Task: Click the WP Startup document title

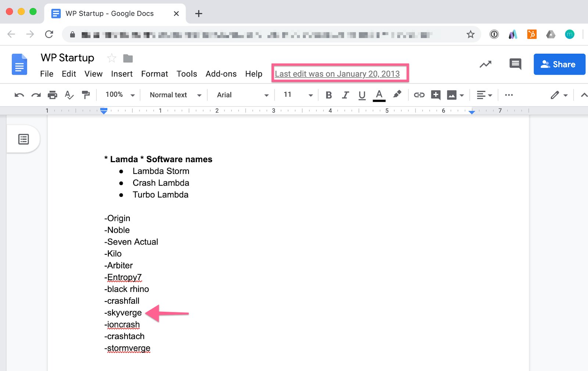Action: pos(68,58)
